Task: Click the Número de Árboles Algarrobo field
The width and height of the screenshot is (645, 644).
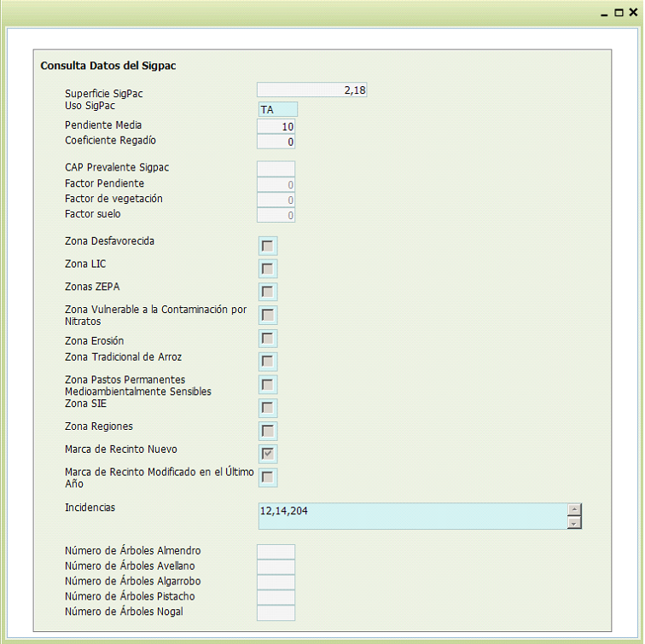Action: point(276,582)
